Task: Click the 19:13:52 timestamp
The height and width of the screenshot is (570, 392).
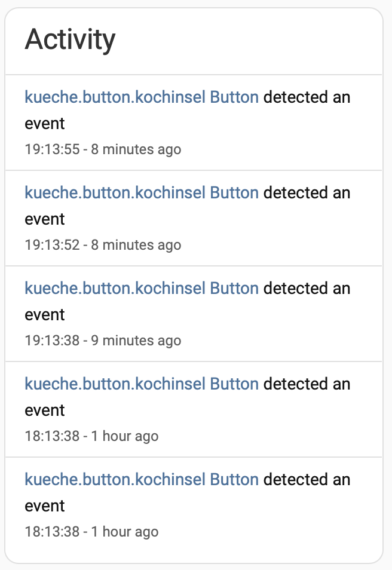Action: (52, 245)
